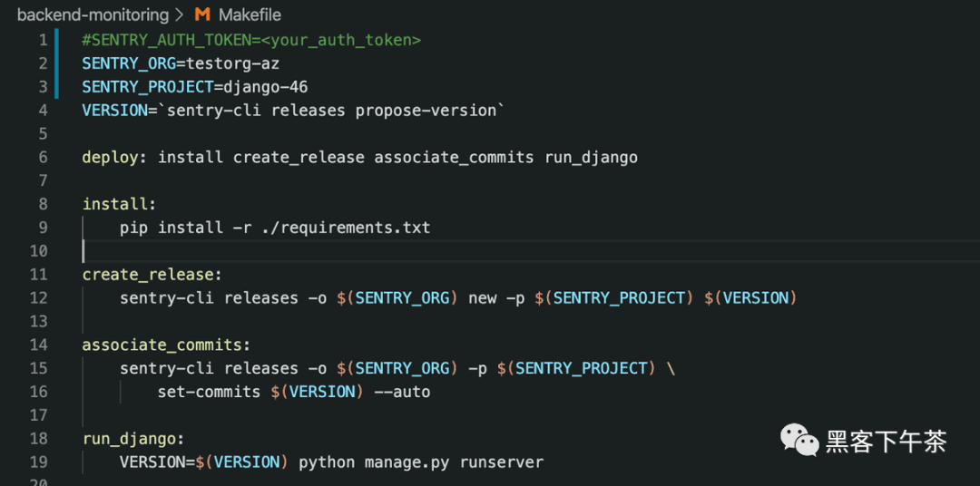Click $(SENTRY_PROJECT) on line 12
Viewport: 980px width, 486px height.
click(614, 298)
